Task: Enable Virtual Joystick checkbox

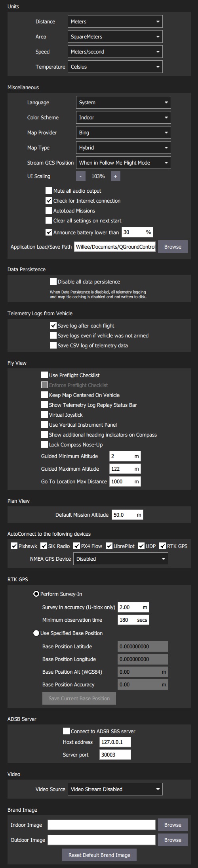Action: pos(45,415)
